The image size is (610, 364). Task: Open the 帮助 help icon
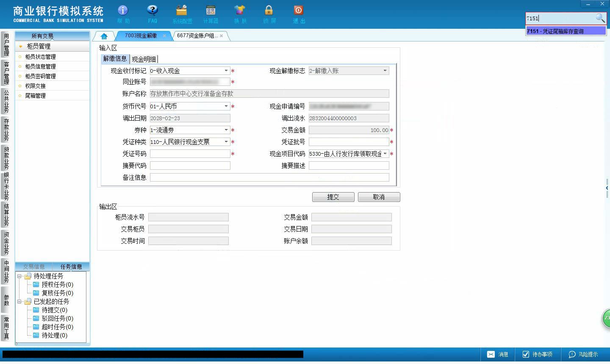[123, 14]
